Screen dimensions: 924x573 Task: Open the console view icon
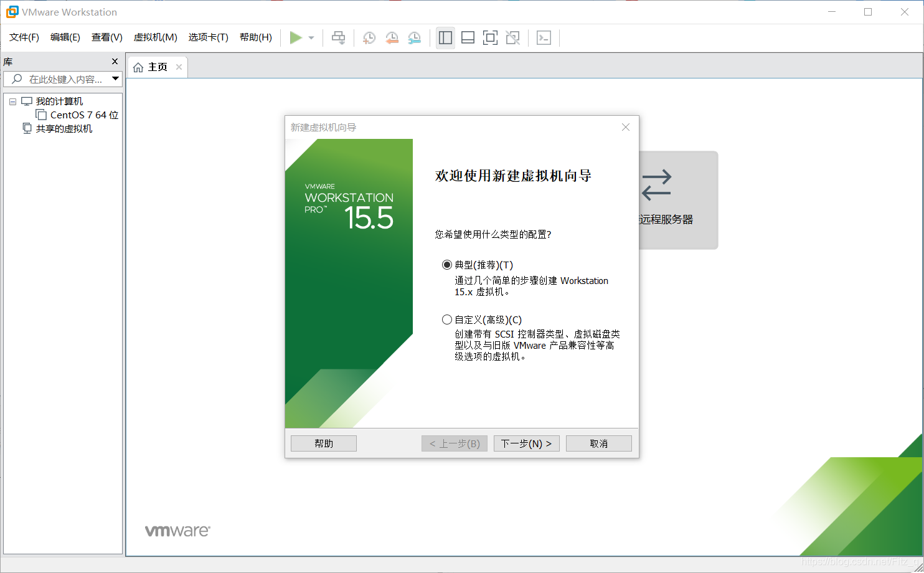pyautogui.click(x=544, y=38)
